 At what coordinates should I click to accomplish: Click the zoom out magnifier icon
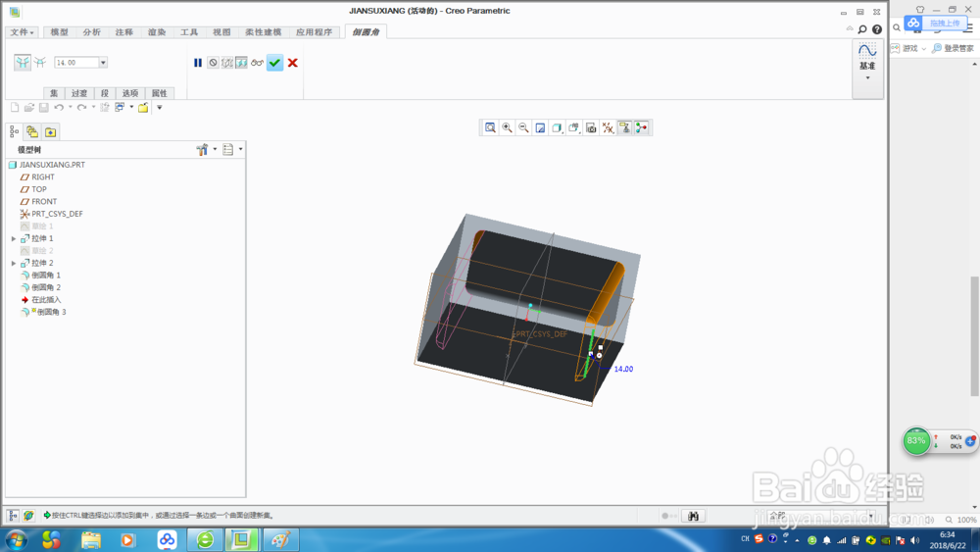coord(523,127)
